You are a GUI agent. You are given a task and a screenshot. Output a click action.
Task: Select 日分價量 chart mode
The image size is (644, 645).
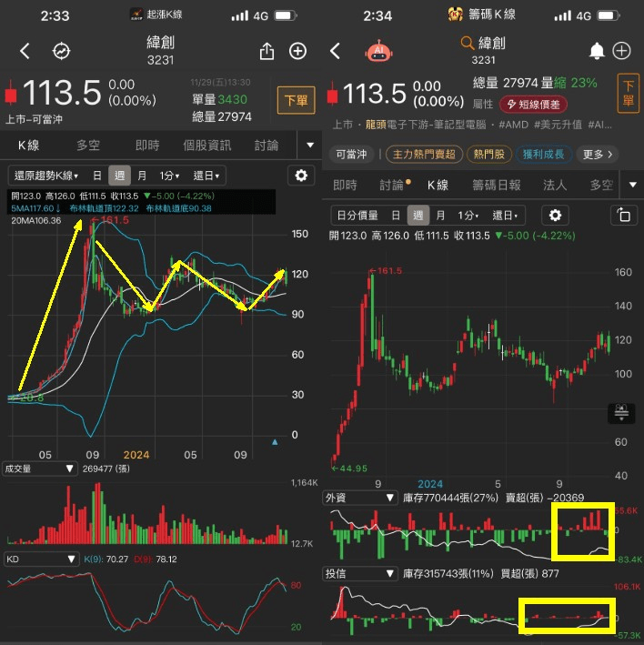(357, 215)
